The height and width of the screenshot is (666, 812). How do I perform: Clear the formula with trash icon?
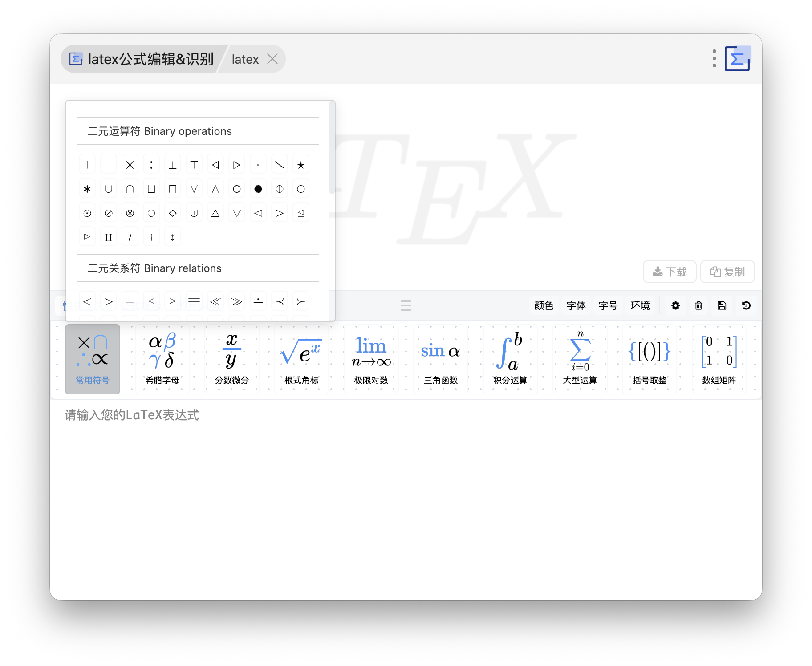(x=699, y=305)
